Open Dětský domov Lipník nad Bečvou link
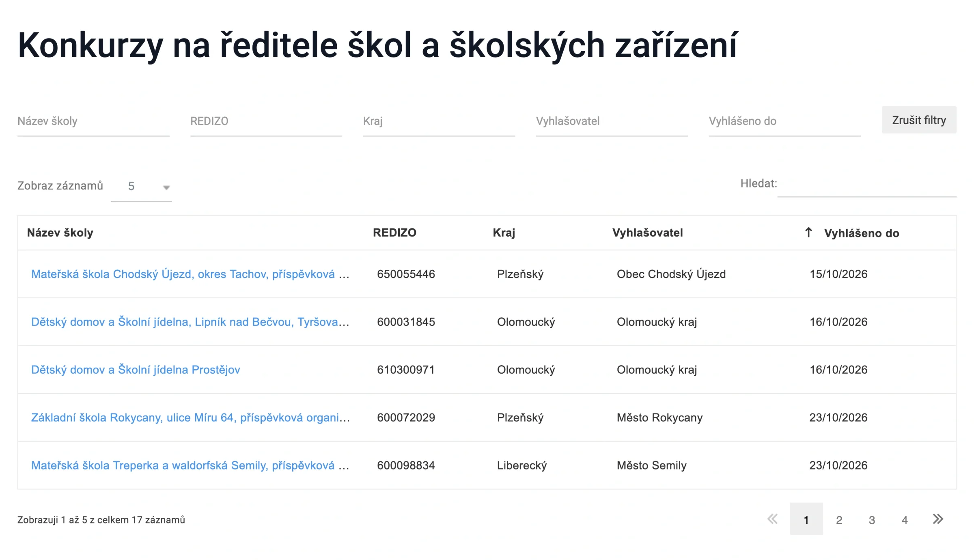Viewport: 974px width, 560px height. click(190, 322)
